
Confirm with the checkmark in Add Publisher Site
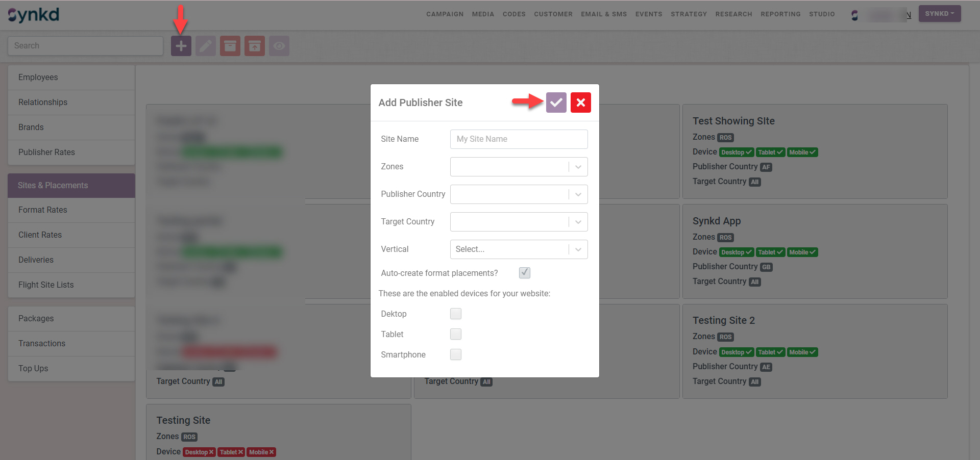pos(556,103)
